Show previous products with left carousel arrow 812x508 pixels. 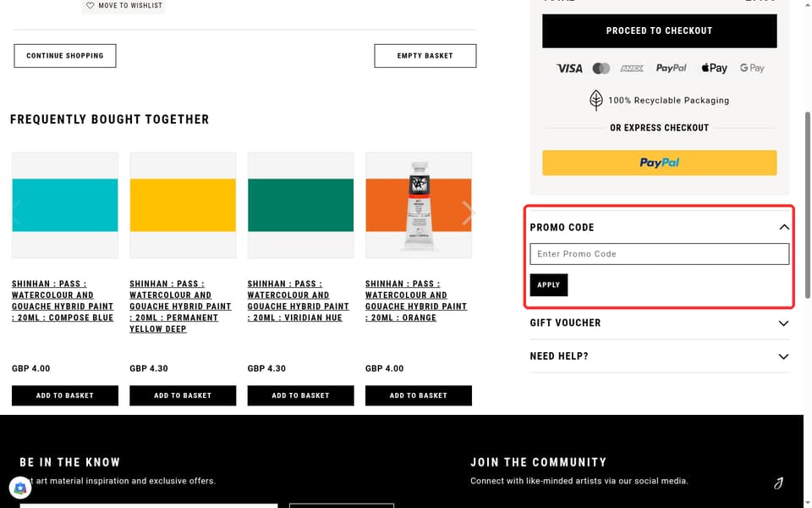click(17, 213)
